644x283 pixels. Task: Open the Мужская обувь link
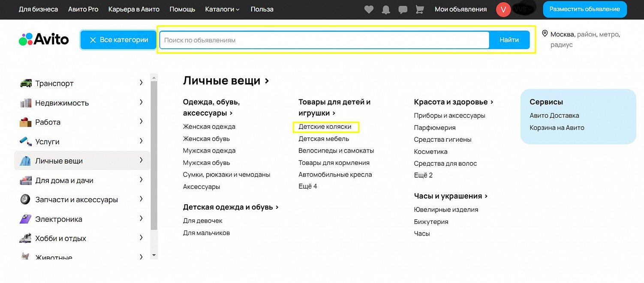(207, 163)
